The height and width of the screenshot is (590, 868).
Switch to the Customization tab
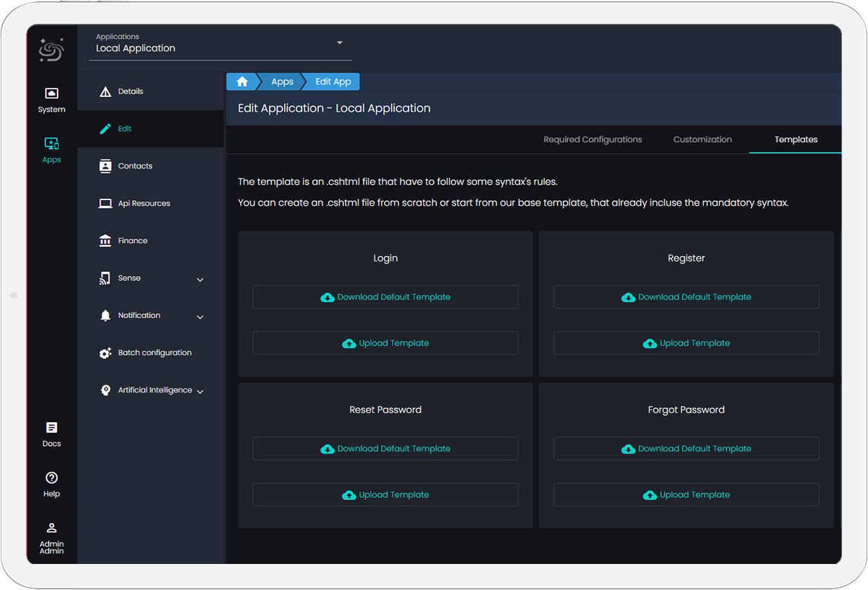(x=702, y=140)
